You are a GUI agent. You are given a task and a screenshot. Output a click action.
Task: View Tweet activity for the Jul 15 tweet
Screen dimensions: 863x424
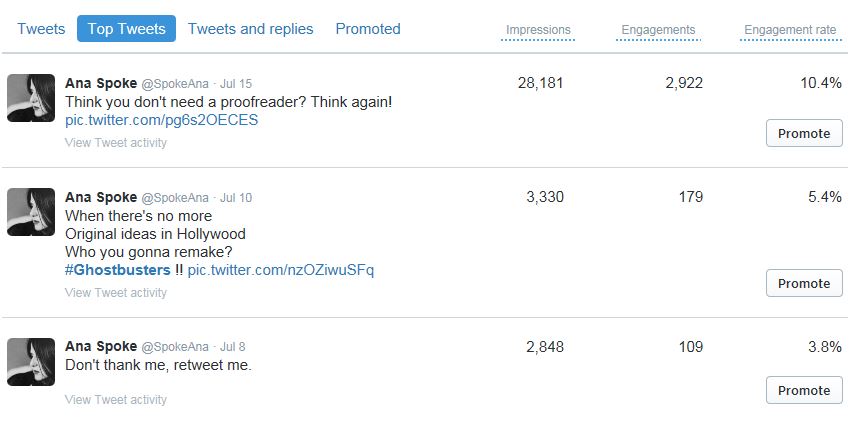click(x=116, y=143)
